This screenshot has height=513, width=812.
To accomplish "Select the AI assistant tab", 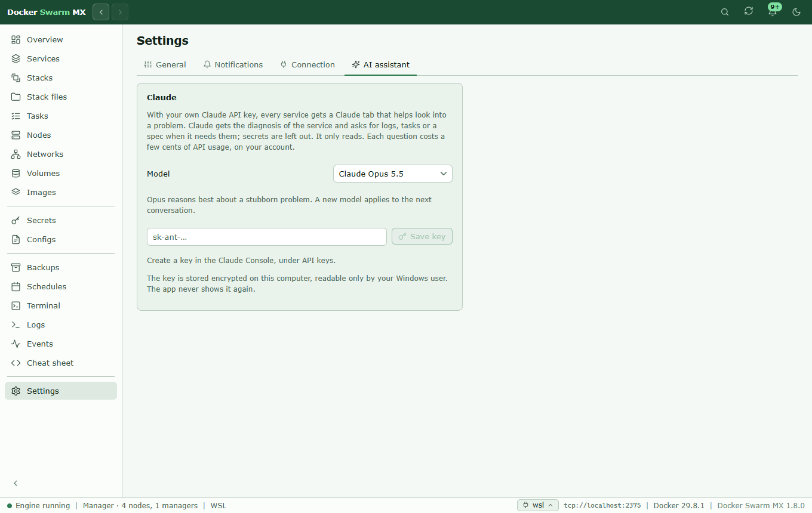I will click(x=381, y=64).
